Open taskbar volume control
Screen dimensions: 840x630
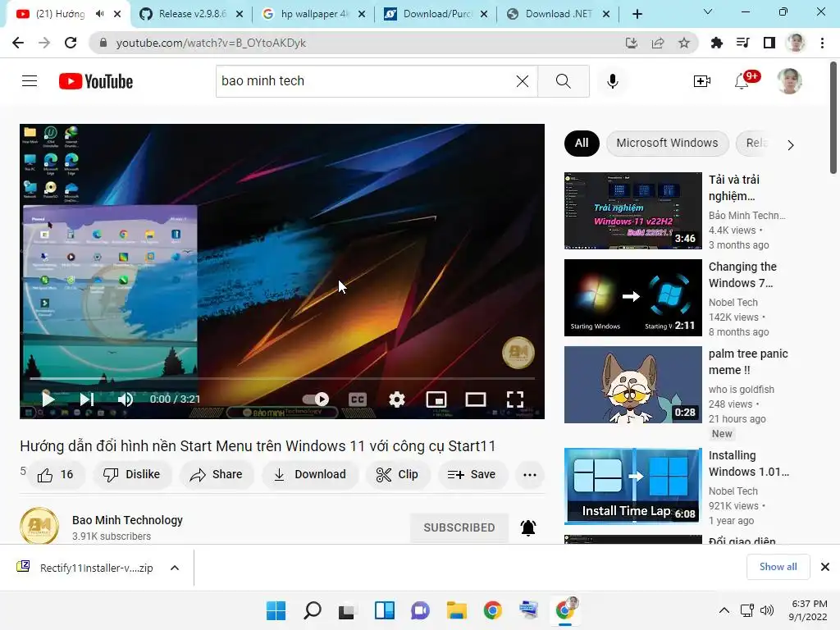767,610
